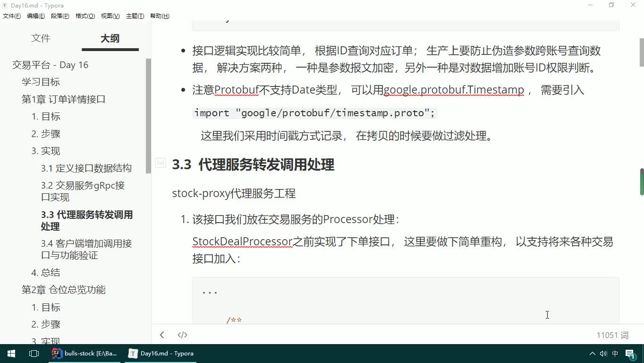Switch to the 大纲 sidebar tab
Image resolution: width=644 pixels, height=363 pixels.
pos(110,38)
